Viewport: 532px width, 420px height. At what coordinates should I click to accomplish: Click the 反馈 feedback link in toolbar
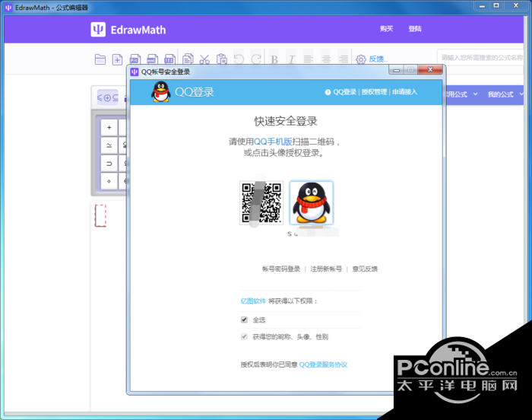(x=378, y=59)
